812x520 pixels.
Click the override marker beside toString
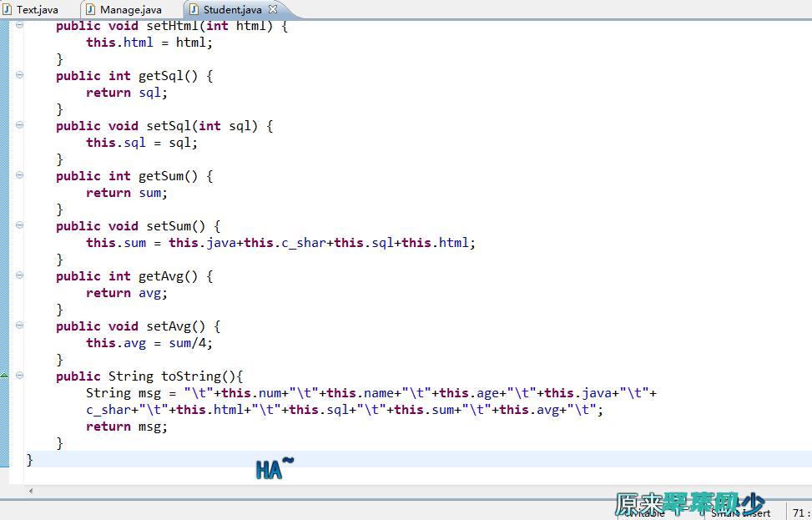click(4, 376)
